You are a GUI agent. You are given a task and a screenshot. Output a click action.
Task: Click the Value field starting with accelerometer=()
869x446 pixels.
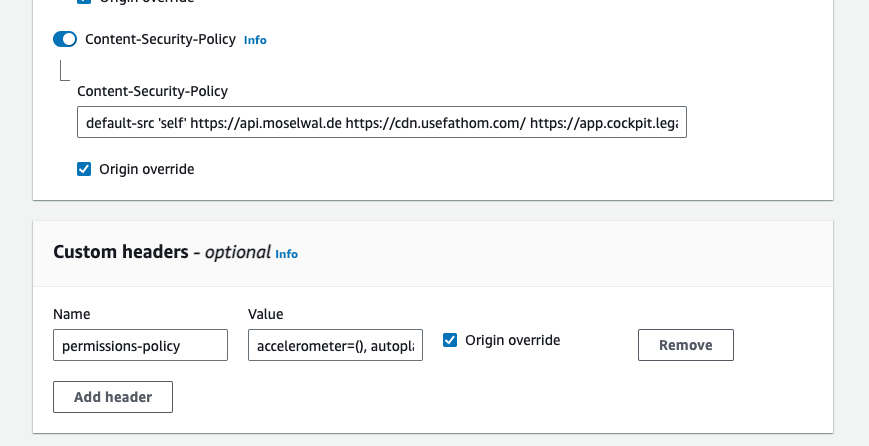click(x=335, y=345)
